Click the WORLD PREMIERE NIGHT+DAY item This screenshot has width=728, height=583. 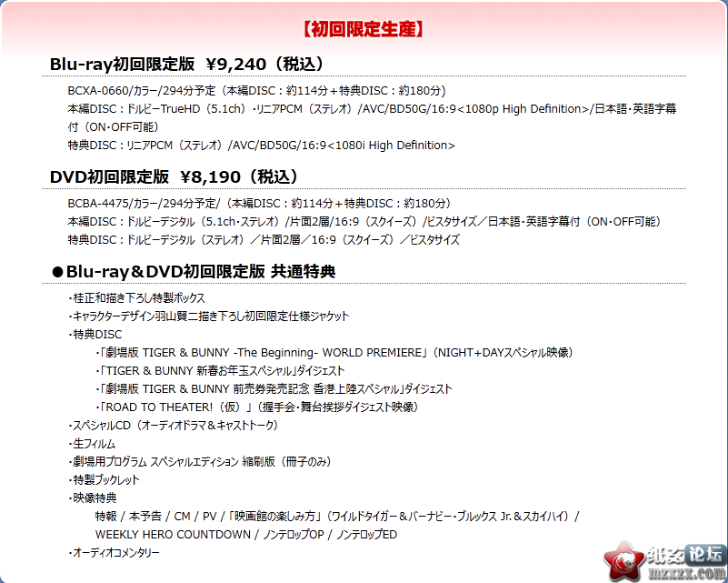point(334,353)
